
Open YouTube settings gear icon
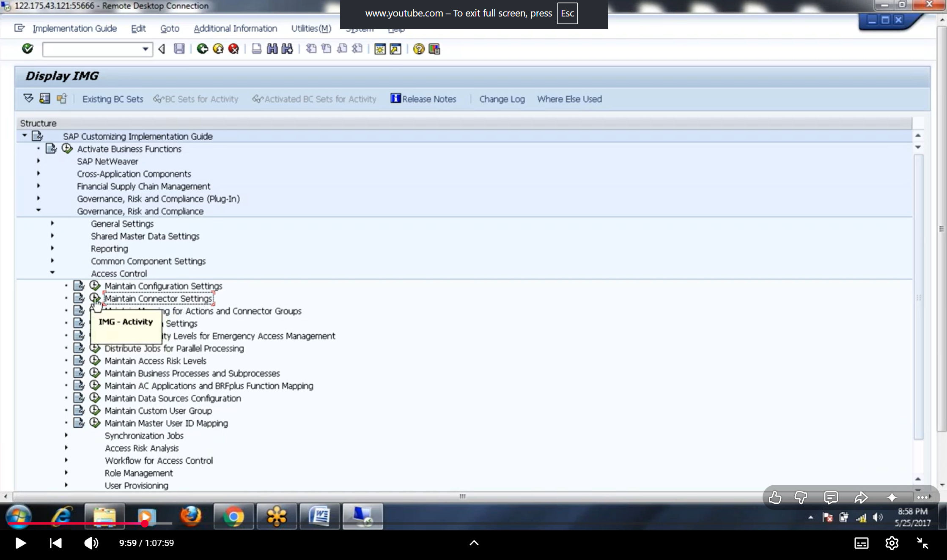(892, 543)
